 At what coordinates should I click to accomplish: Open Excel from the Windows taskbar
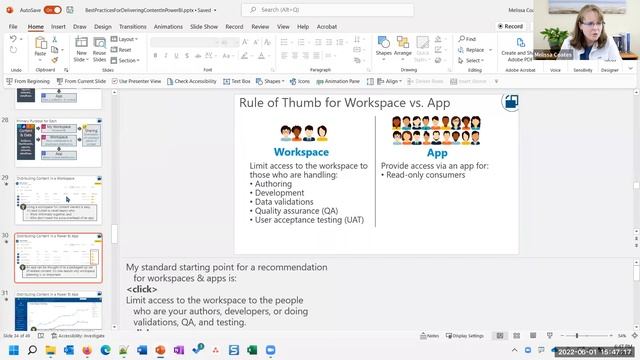(x=252, y=350)
